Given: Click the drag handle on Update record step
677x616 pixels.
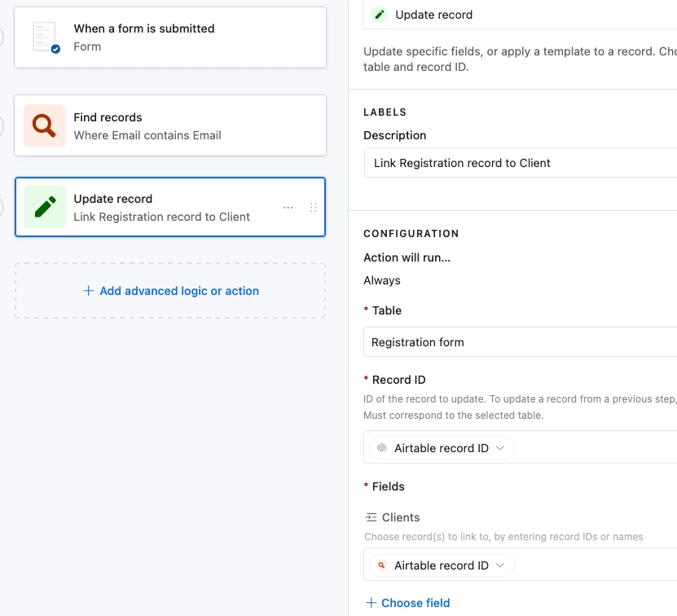Looking at the screenshot, I should click(314, 208).
